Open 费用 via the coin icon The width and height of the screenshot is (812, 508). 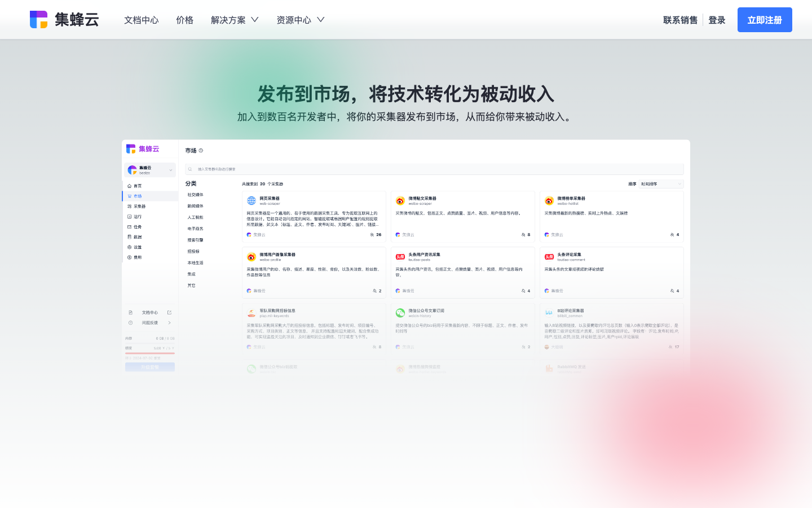[129, 257]
